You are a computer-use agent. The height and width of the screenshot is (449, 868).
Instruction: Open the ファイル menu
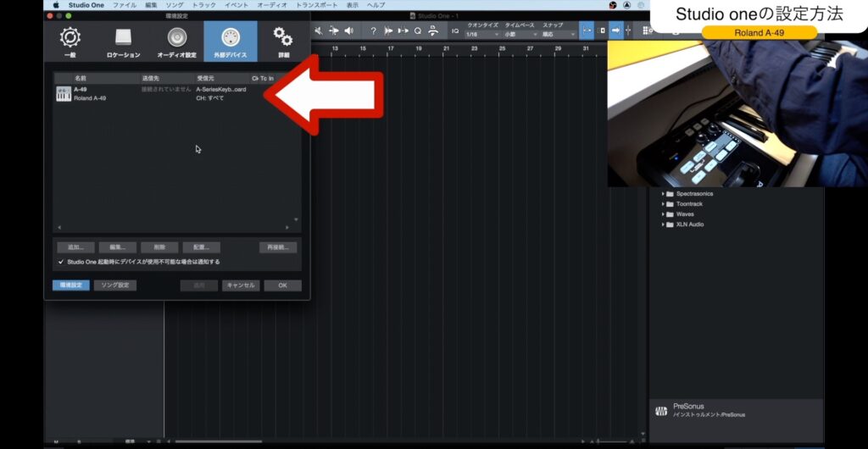pyautogui.click(x=124, y=5)
